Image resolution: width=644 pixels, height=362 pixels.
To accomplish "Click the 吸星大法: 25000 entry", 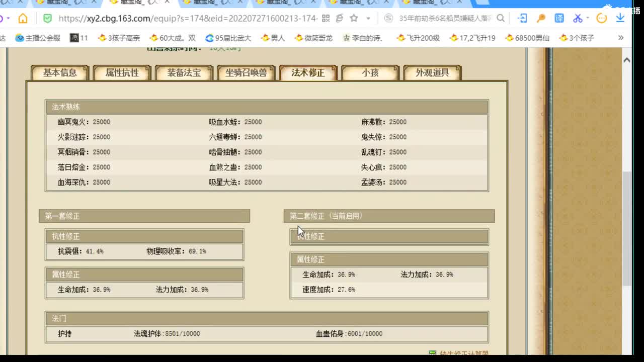I will coord(235,183).
